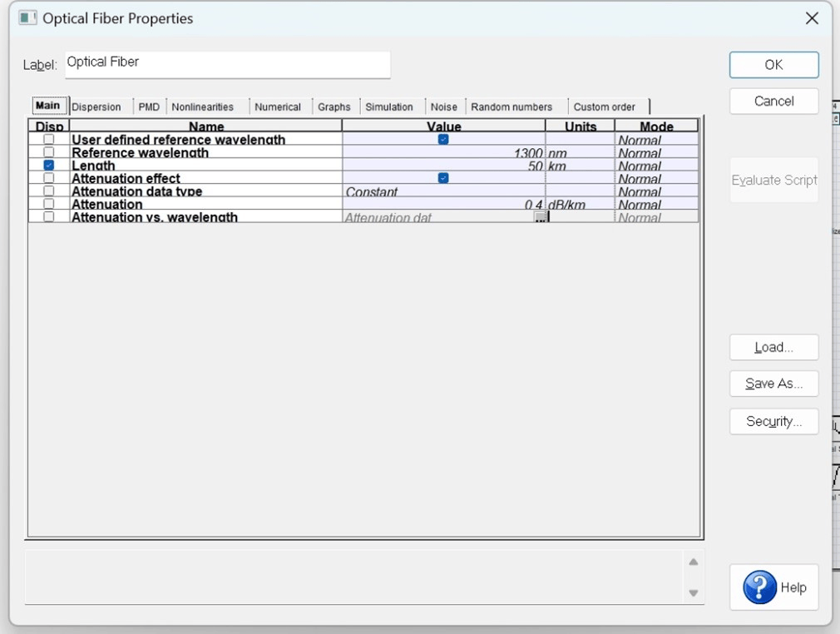Click scroll down arrow in description box

point(694,593)
